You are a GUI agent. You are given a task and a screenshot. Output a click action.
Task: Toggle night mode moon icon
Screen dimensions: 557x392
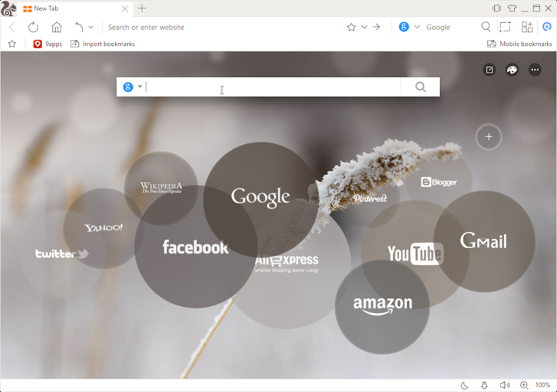pyautogui.click(x=465, y=385)
